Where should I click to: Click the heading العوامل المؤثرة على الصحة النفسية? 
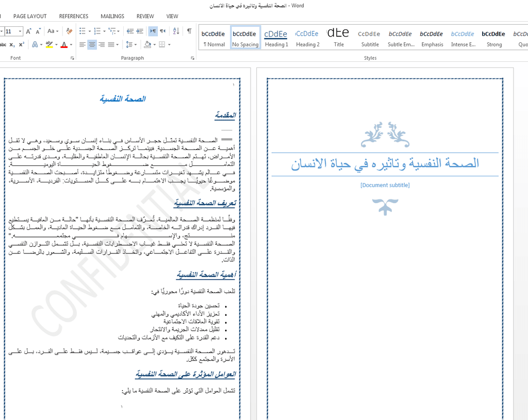point(186,374)
